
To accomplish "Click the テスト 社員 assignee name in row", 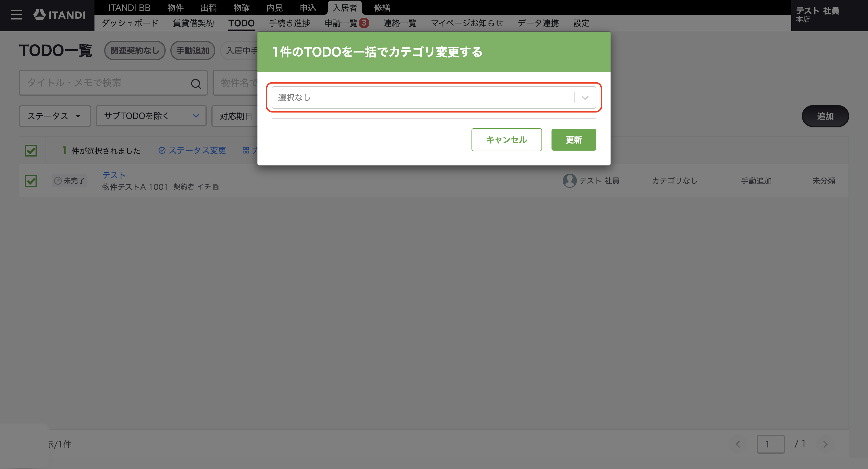I will (x=599, y=181).
